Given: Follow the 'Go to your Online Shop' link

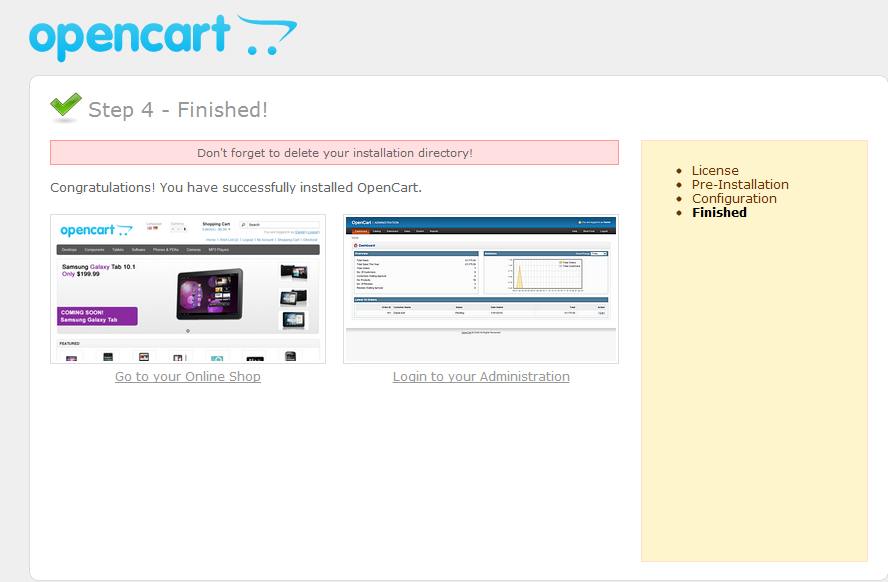Looking at the screenshot, I should point(188,376).
